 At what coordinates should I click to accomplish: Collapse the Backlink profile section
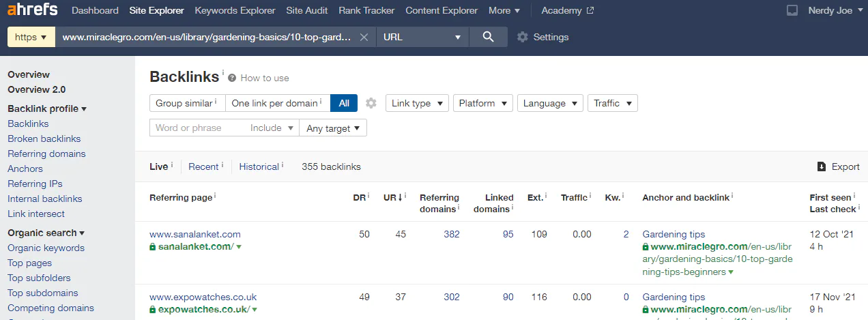pos(47,108)
